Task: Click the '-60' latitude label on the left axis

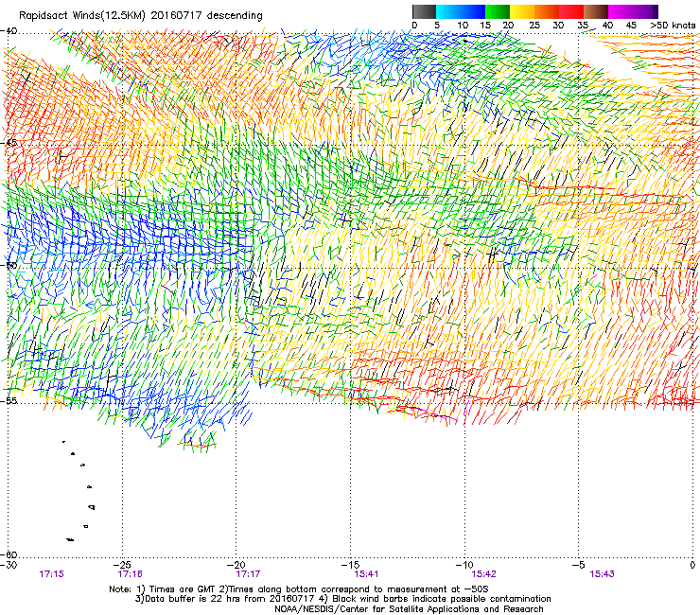Action: coord(9,554)
